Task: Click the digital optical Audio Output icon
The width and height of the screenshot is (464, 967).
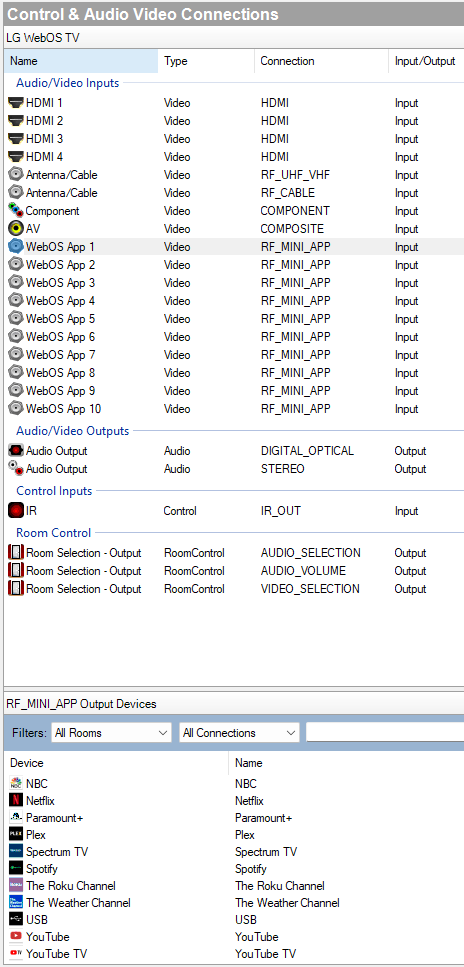Action: (x=16, y=451)
